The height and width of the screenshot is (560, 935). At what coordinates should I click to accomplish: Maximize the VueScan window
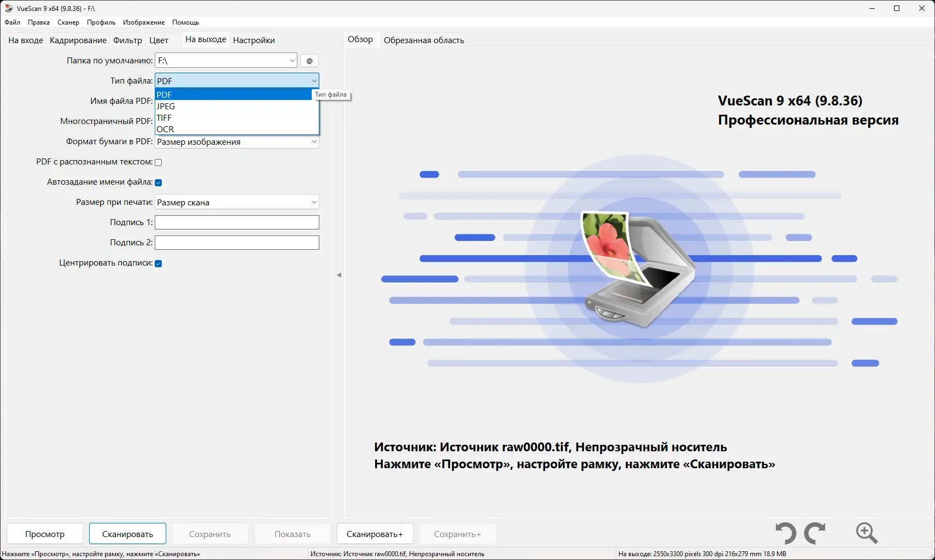(x=897, y=8)
